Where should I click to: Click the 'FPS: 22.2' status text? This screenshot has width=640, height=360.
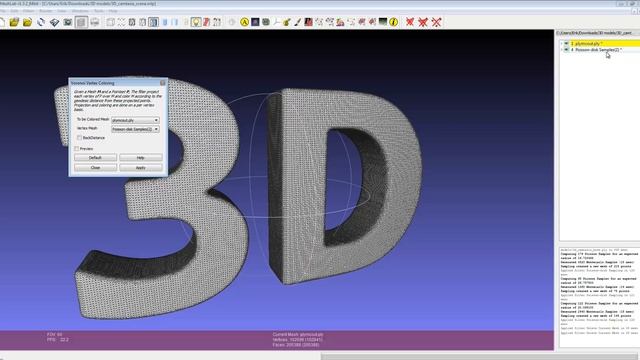58,340
